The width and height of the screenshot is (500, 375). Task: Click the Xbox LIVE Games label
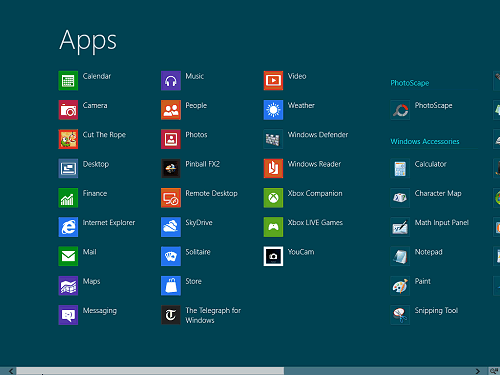point(315,223)
